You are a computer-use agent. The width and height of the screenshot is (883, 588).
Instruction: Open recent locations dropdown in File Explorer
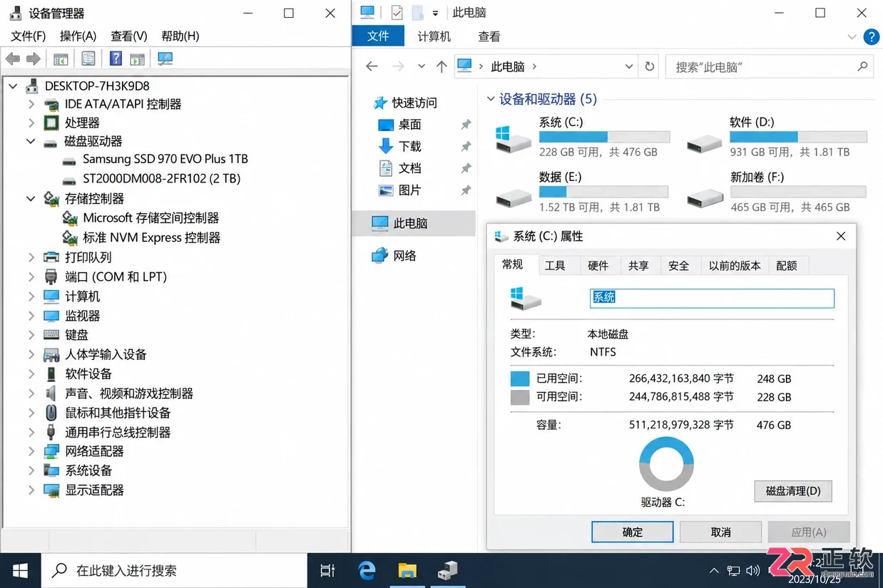click(x=422, y=67)
